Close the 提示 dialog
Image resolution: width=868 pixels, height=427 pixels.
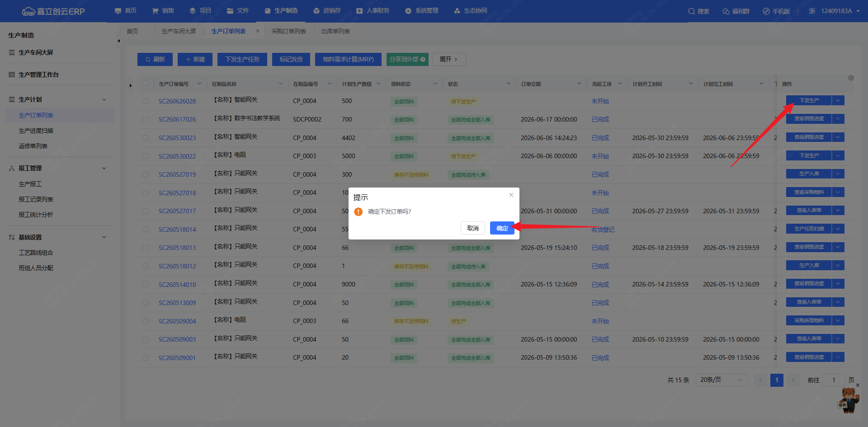[511, 195]
